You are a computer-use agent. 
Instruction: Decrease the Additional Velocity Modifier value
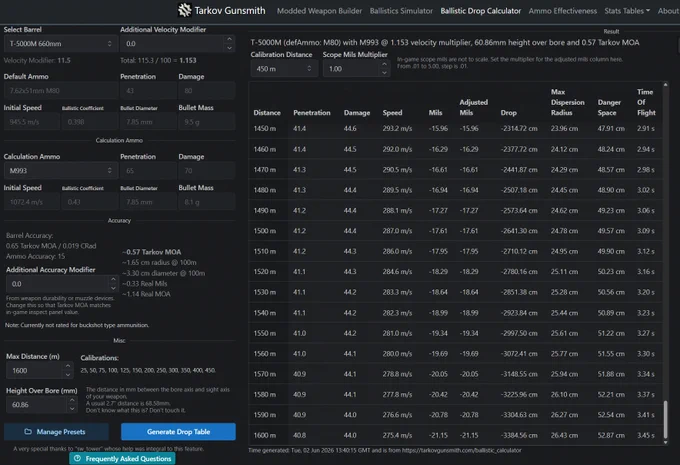tap(229, 48)
